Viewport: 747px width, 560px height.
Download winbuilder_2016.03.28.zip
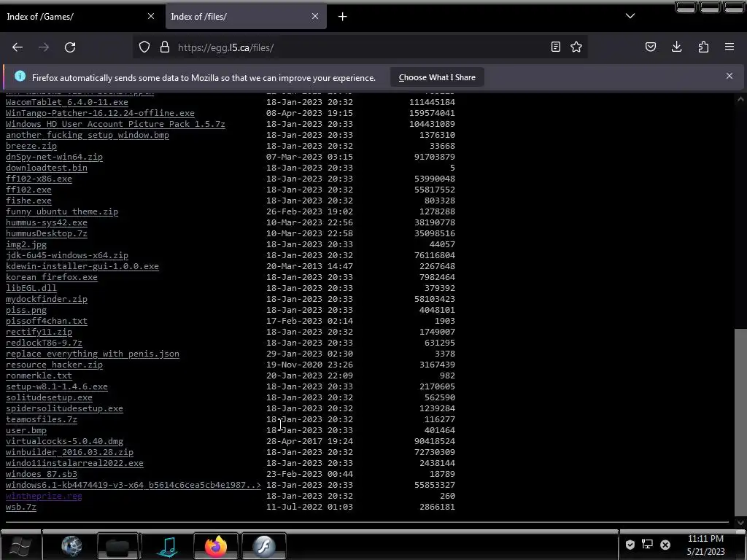69,452
